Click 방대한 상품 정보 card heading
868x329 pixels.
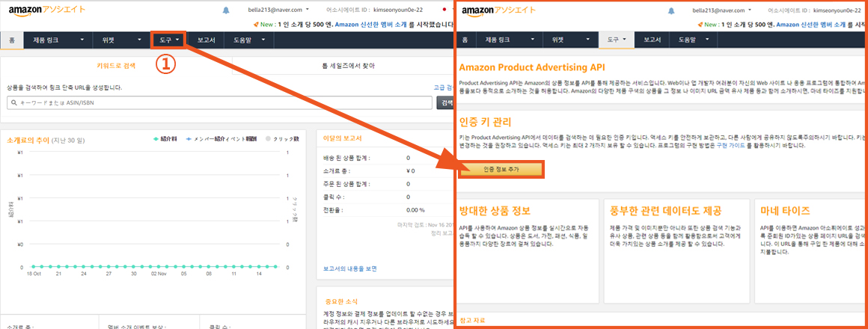pyautogui.click(x=495, y=211)
